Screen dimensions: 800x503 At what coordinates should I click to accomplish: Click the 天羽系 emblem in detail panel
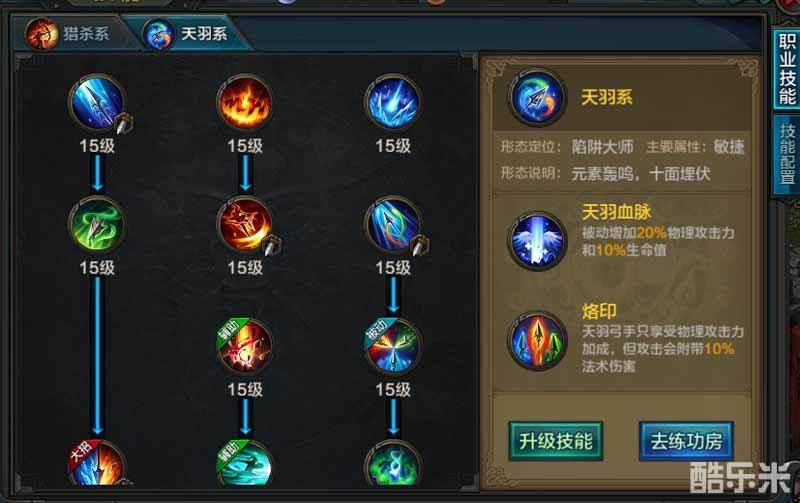tap(537, 97)
